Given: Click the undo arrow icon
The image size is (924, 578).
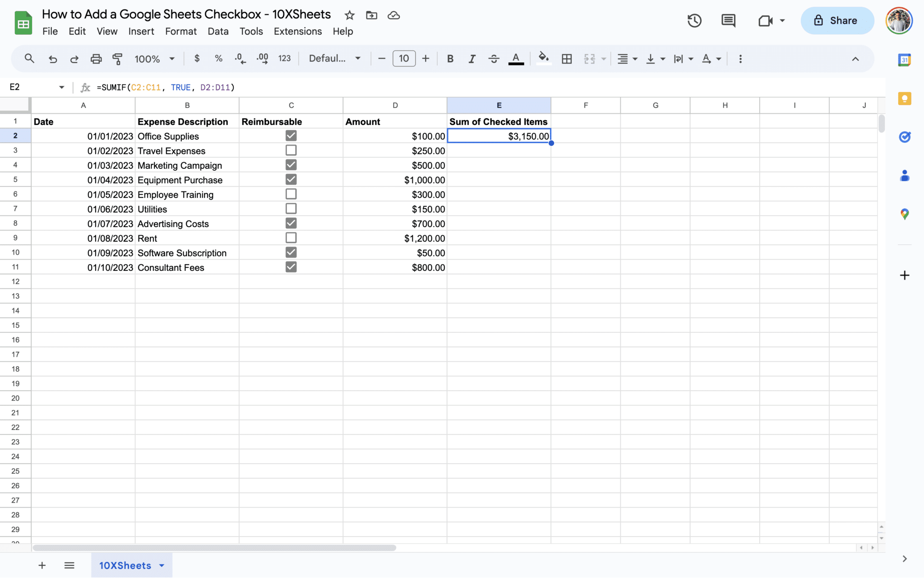Looking at the screenshot, I should click(53, 59).
